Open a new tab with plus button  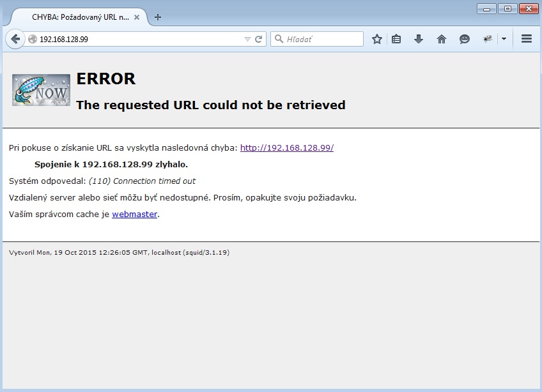coord(158,17)
